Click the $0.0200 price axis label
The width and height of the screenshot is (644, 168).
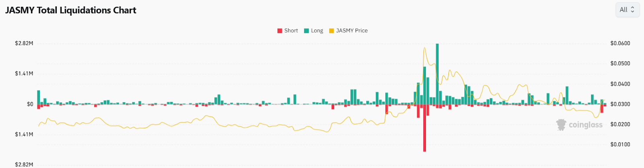click(620, 124)
